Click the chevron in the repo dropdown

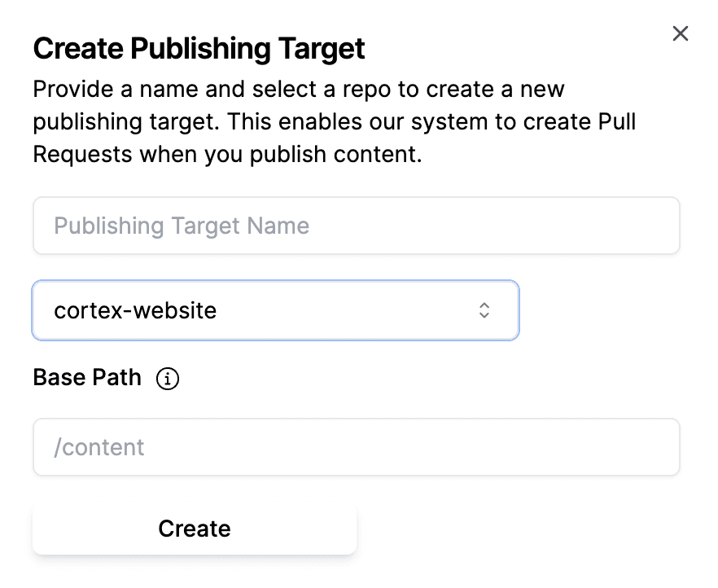point(484,310)
